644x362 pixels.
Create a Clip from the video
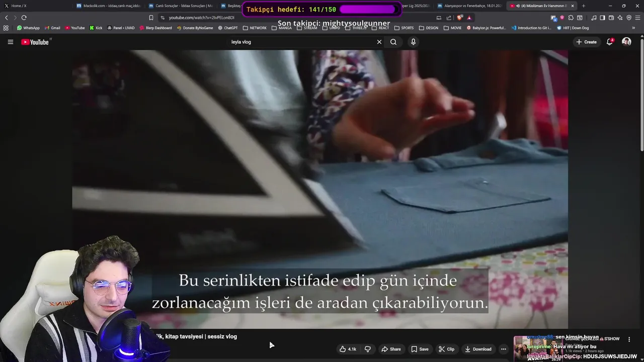446,349
